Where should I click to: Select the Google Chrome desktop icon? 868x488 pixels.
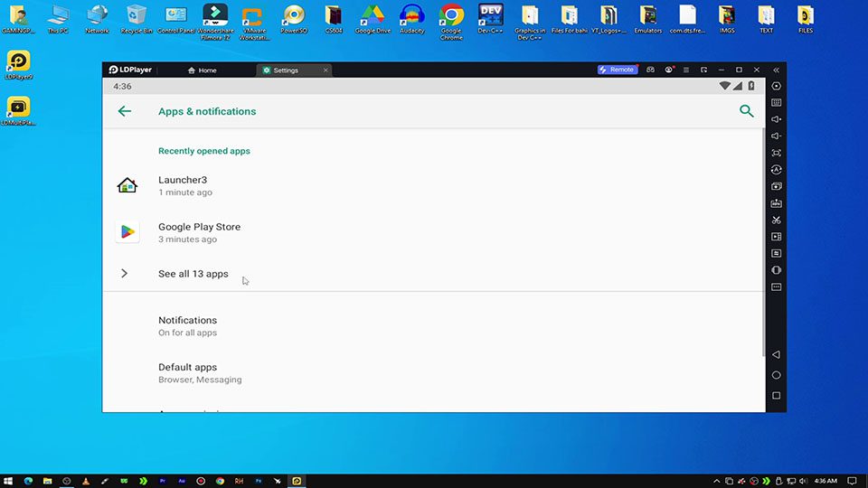click(451, 22)
